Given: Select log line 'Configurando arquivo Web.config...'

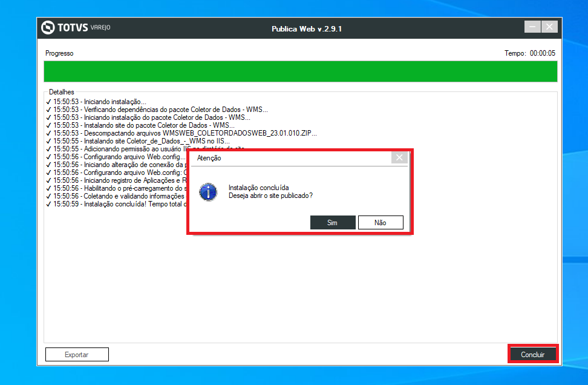Looking at the screenshot, I should (116, 157).
